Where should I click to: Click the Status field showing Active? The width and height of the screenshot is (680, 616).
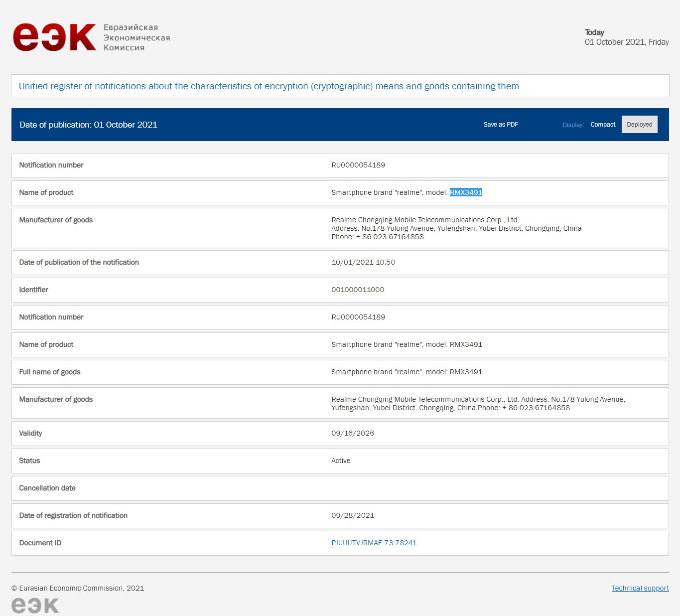pyautogui.click(x=341, y=461)
